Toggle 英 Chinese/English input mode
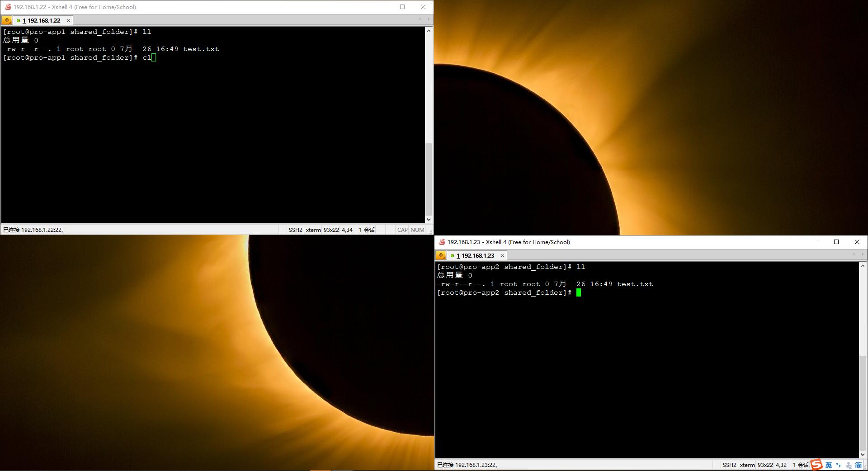The height and width of the screenshot is (471, 868). [830, 465]
